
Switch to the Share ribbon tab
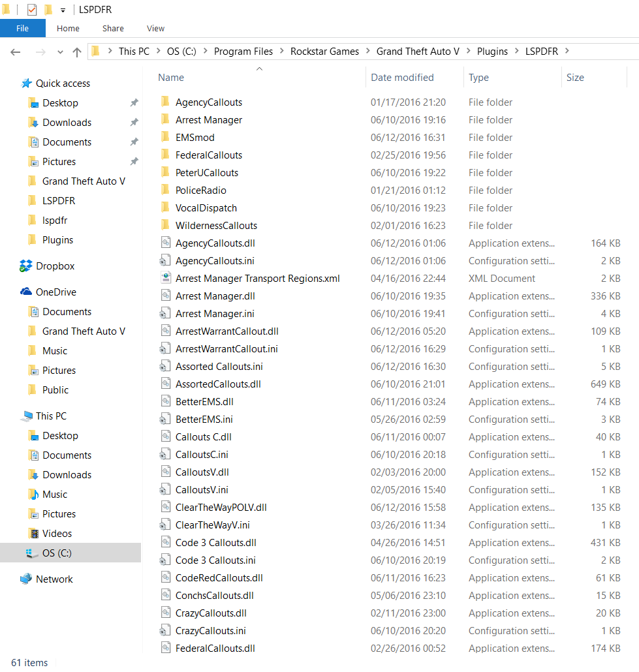pos(113,28)
